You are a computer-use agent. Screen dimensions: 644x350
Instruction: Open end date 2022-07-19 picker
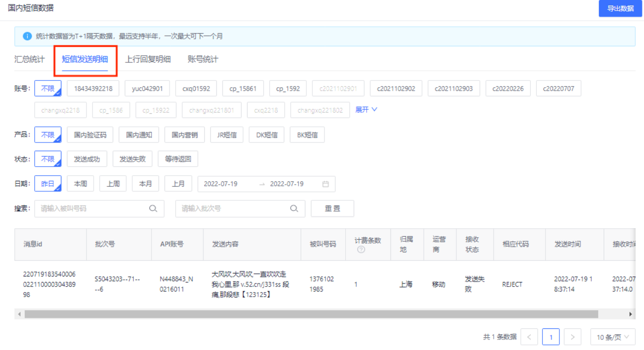pyautogui.click(x=287, y=184)
